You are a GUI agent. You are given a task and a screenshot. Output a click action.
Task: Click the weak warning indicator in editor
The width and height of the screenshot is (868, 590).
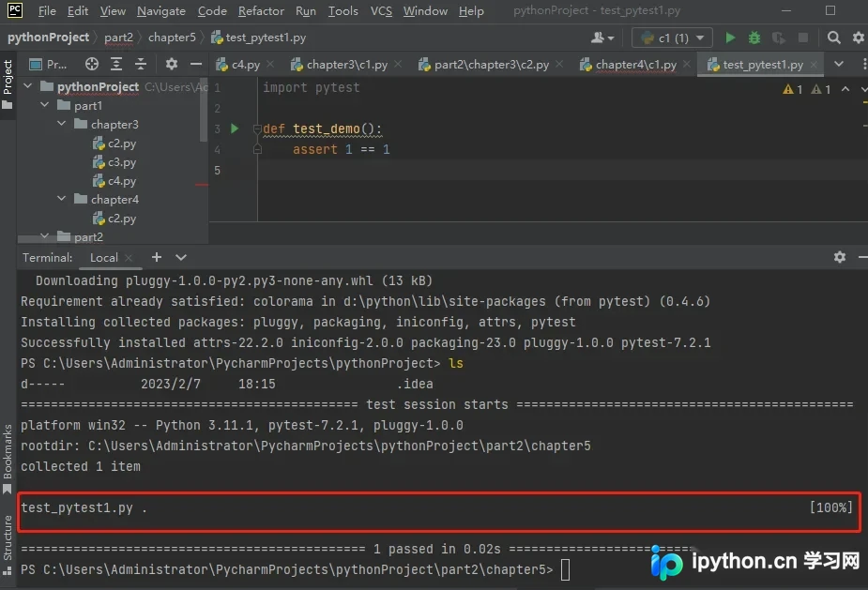click(x=820, y=89)
